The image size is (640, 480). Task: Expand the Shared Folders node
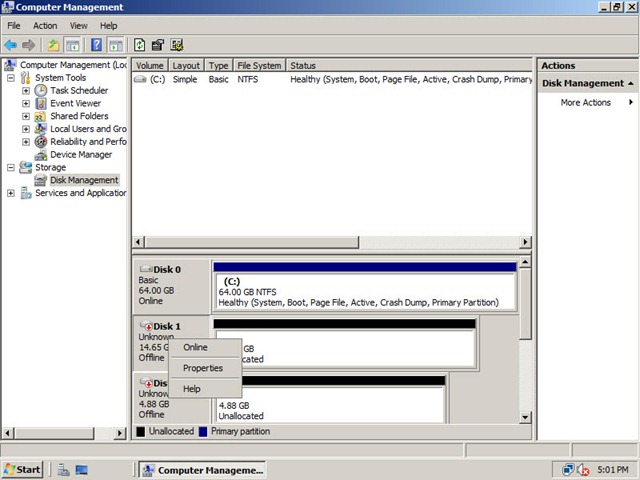tap(26, 116)
